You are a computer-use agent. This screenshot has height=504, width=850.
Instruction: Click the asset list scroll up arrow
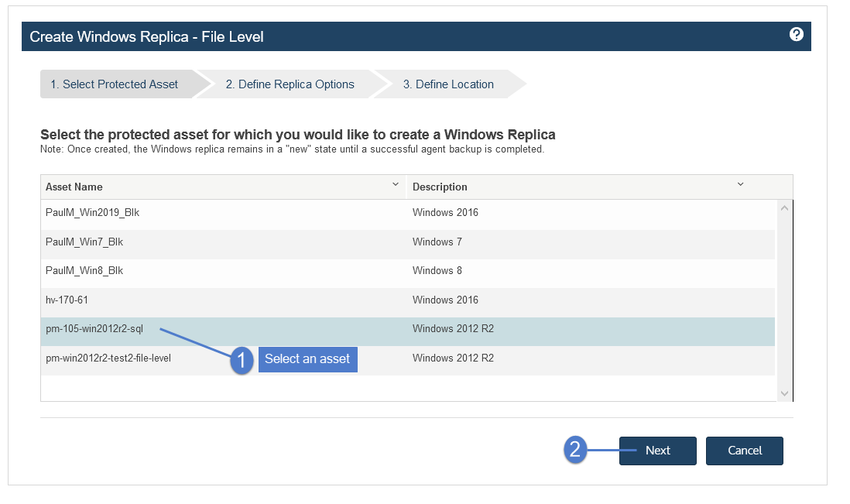(x=784, y=208)
